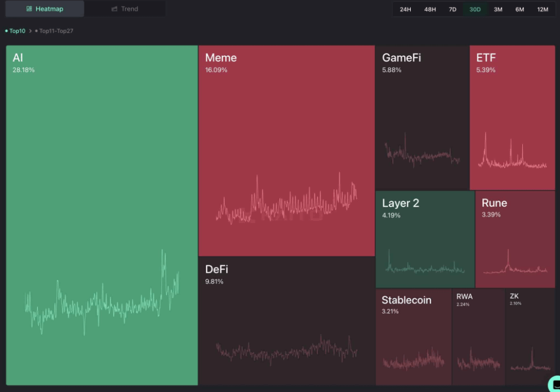The height and width of the screenshot is (392, 560).
Task: Click the GameFi trend sparkline
Action: point(422,150)
